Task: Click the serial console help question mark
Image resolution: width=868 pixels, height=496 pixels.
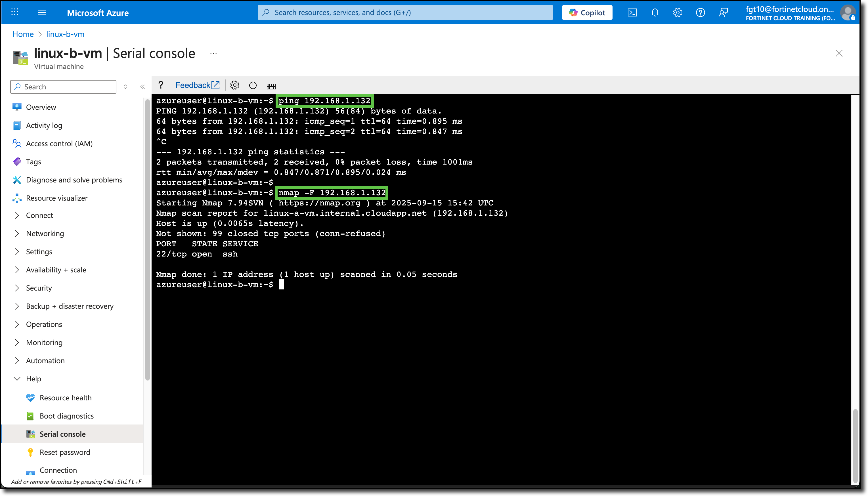Action: click(161, 85)
